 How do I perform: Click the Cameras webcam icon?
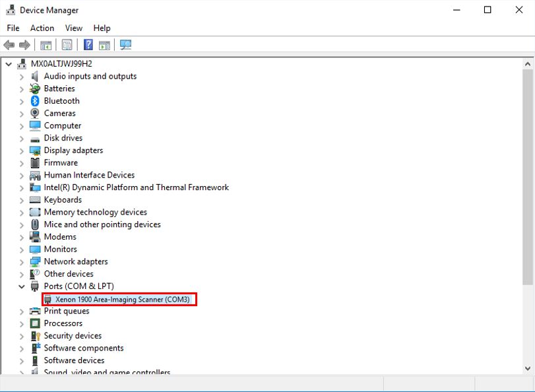pyautogui.click(x=35, y=113)
